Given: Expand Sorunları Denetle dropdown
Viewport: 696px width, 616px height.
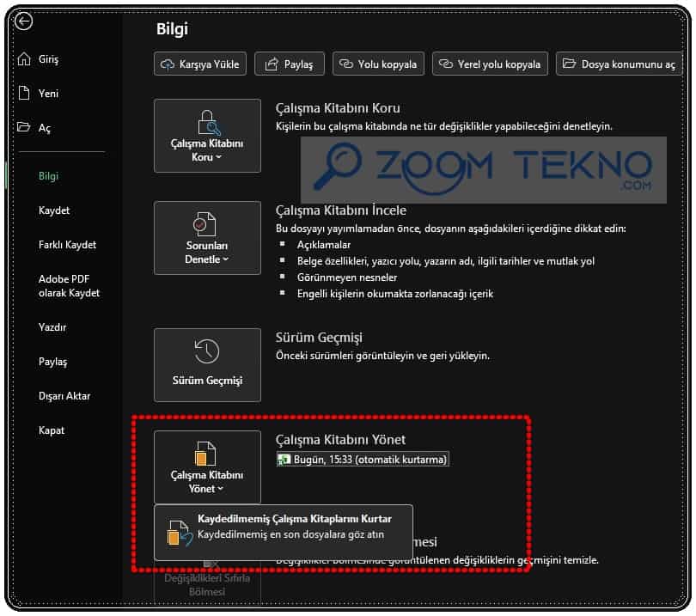Looking at the screenshot, I should [207, 238].
